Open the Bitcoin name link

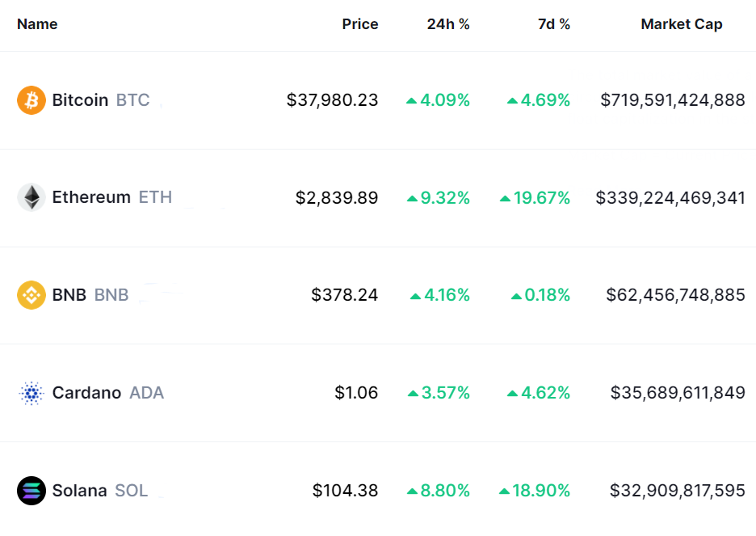pos(80,100)
